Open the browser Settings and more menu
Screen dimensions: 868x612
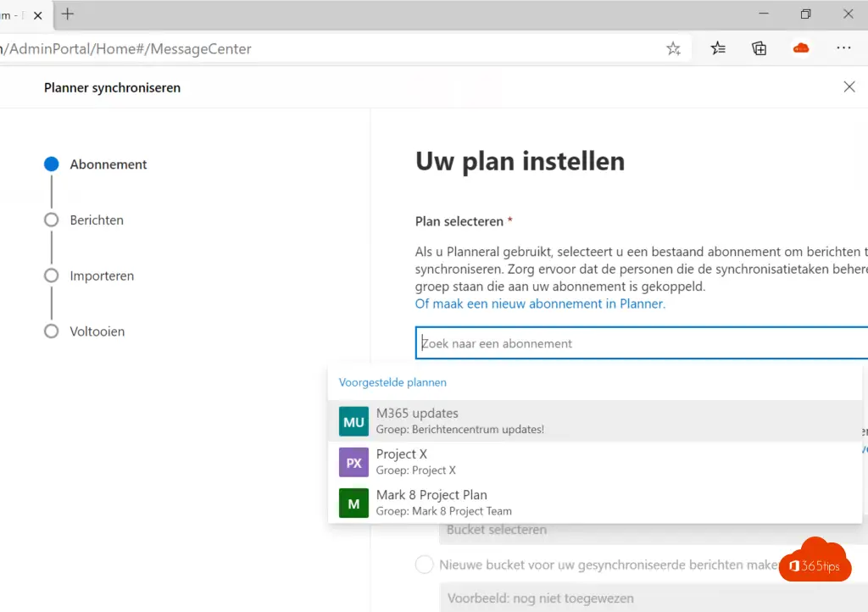pyautogui.click(x=843, y=48)
